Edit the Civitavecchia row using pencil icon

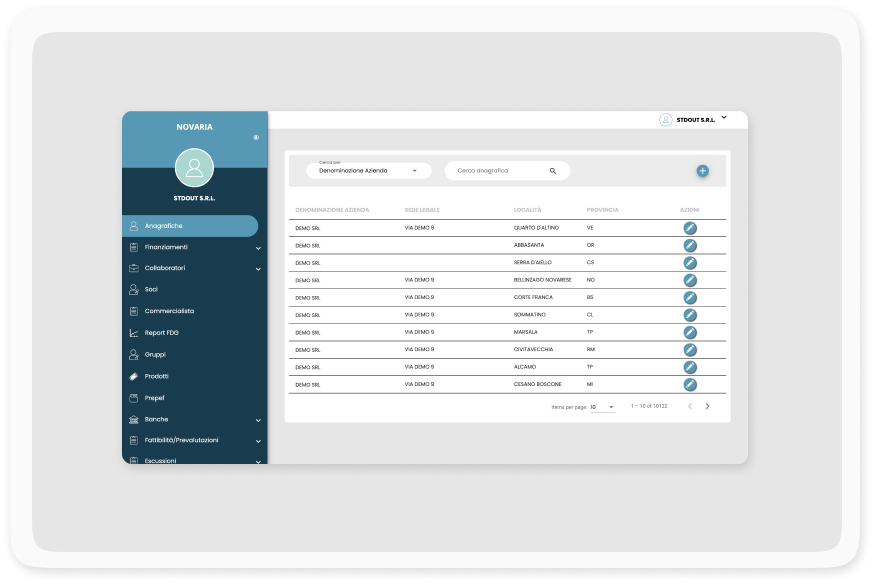click(x=689, y=350)
